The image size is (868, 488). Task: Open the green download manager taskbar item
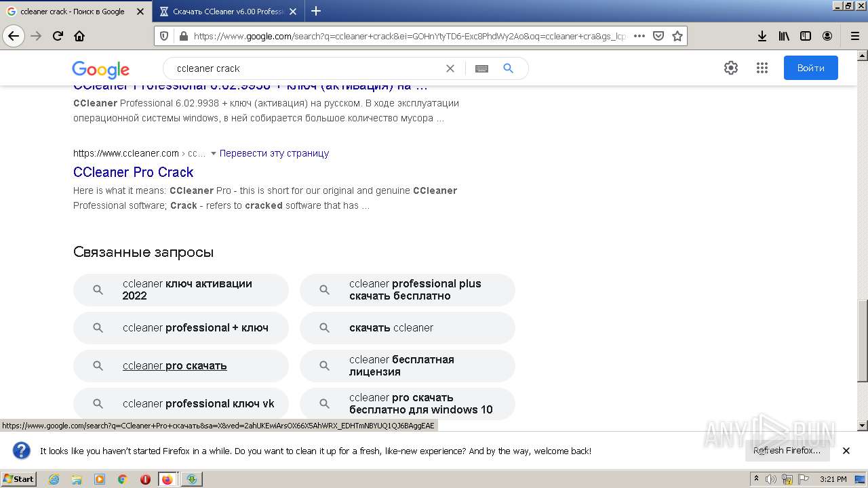click(191, 479)
